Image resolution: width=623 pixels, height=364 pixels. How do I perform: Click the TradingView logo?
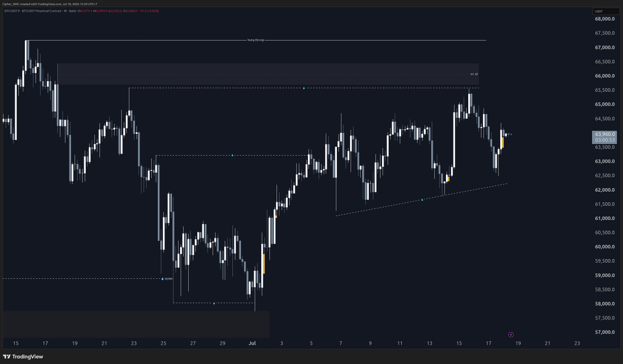pyautogui.click(x=23, y=356)
